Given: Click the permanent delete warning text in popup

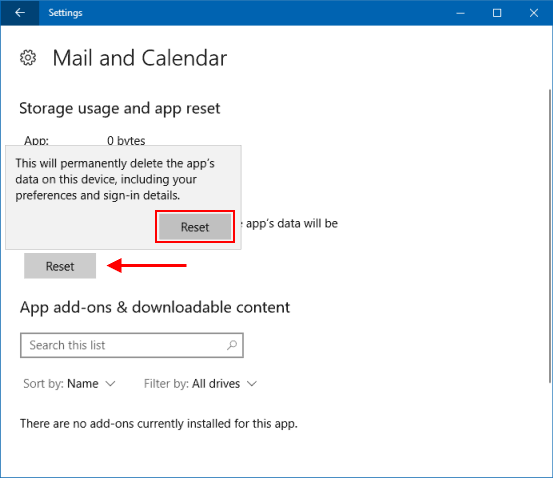Looking at the screenshot, I should coord(115,179).
